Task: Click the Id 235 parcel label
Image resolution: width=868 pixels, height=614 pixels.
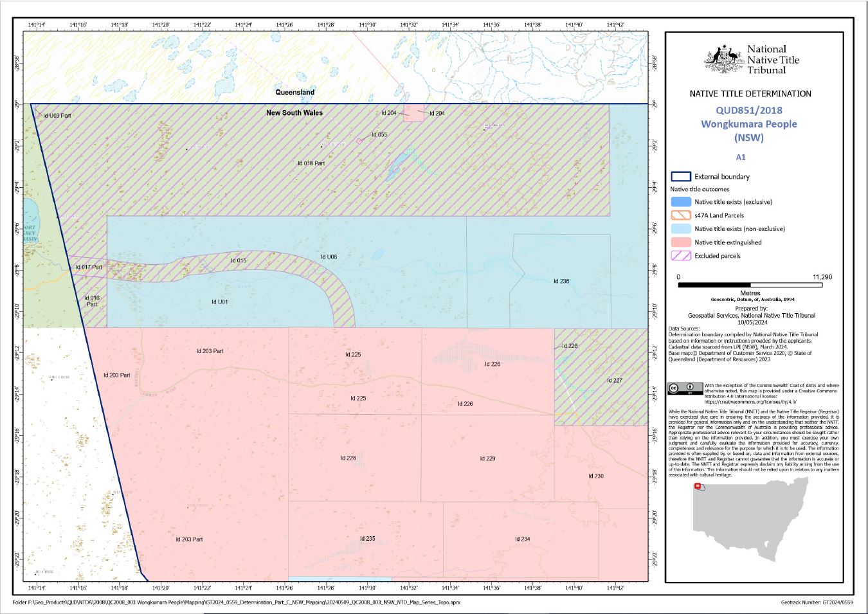Action: click(x=367, y=539)
